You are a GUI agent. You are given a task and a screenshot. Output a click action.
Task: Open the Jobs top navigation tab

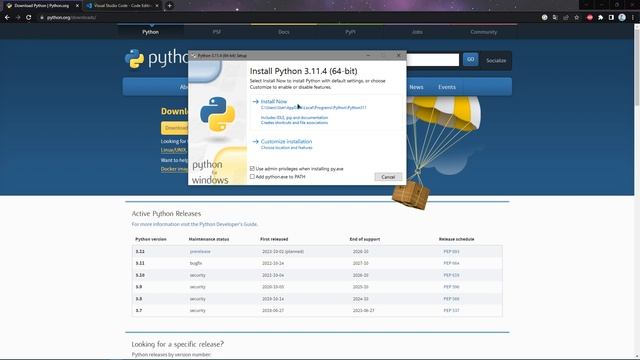point(417,32)
